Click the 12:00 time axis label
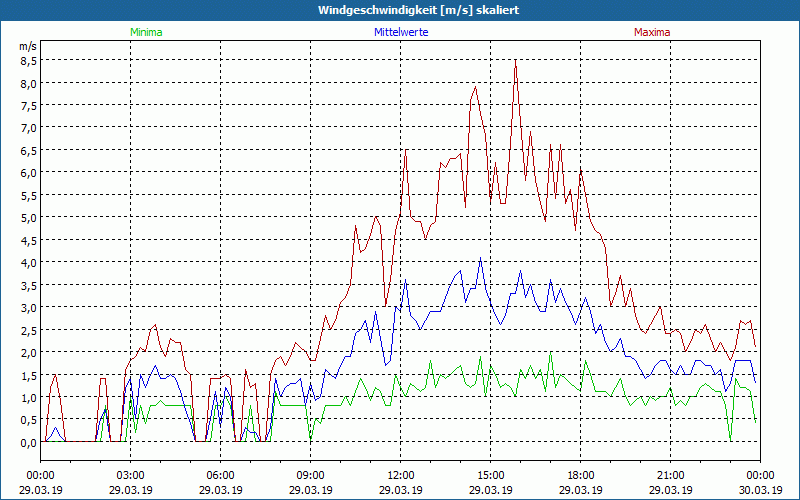This screenshot has width=800, height=500. 400,475
